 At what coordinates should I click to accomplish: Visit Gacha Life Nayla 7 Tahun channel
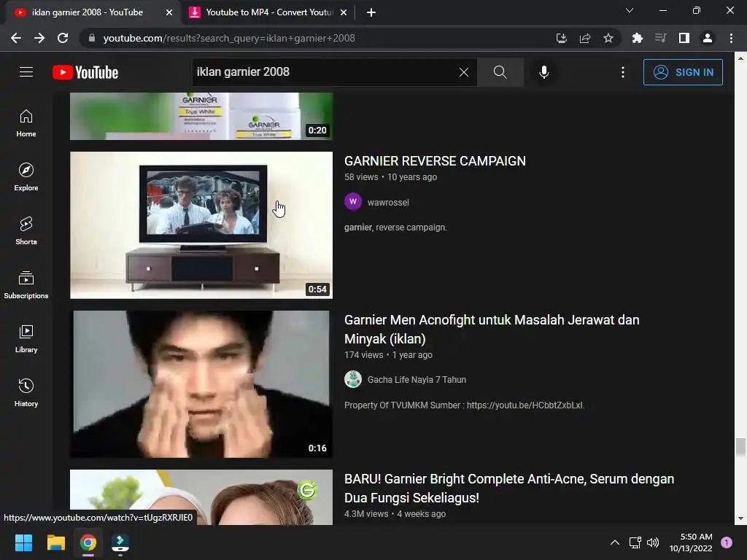pyautogui.click(x=417, y=380)
